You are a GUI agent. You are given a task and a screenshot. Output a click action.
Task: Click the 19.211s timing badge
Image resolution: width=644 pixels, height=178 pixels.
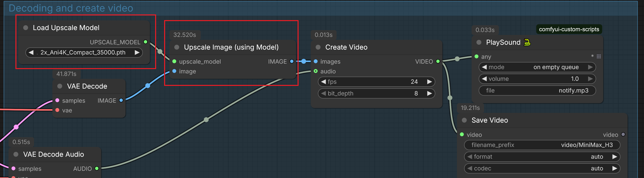point(470,108)
